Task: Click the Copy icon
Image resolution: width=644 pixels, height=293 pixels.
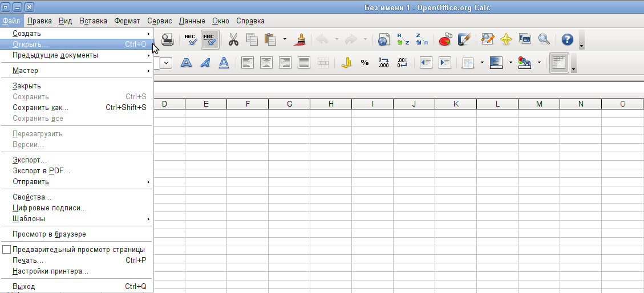Action: pos(252,39)
